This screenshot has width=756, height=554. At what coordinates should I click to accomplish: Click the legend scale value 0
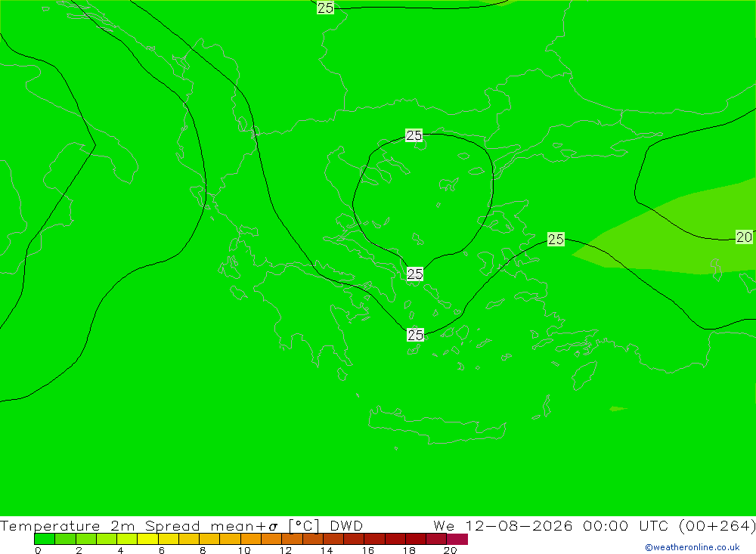pos(38,550)
